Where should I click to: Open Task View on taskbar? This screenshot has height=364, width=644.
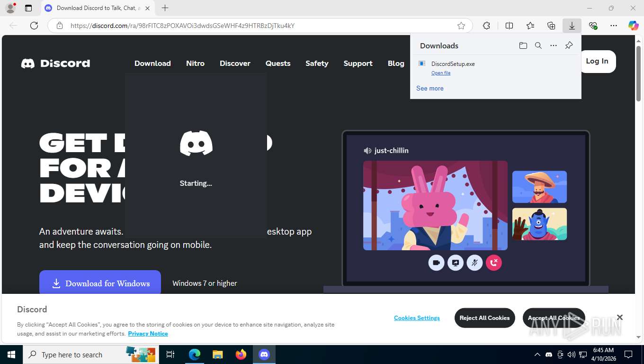(x=170, y=355)
